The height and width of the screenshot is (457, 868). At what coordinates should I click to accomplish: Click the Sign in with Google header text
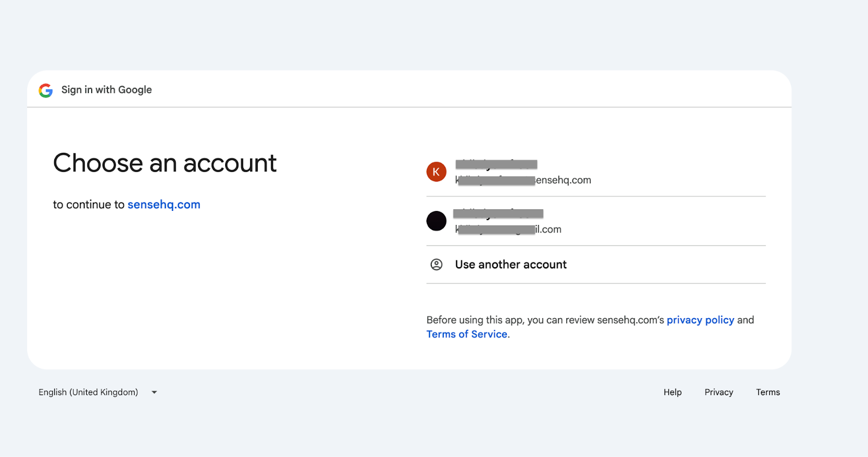click(106, 90)
